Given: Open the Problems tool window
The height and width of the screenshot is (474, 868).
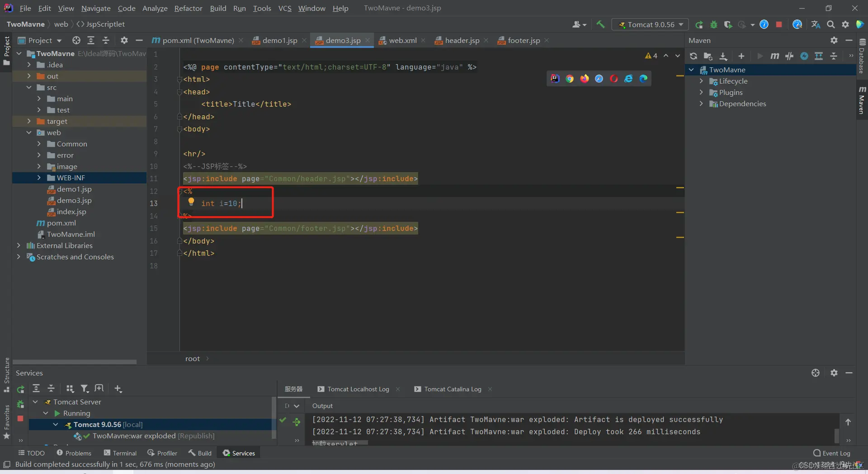Looking at the screenshot, I should pyautogui.click(x=74, y=453).
